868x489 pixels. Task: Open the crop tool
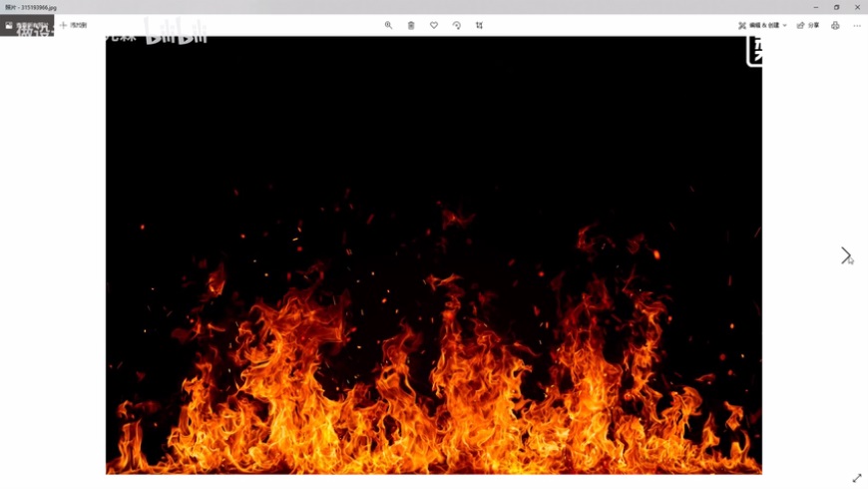coord(480,25)
